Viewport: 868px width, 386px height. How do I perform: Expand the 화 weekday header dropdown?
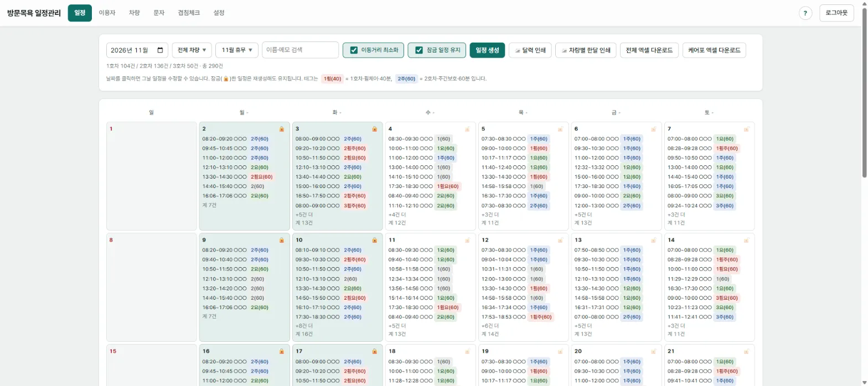coord(337,112)
